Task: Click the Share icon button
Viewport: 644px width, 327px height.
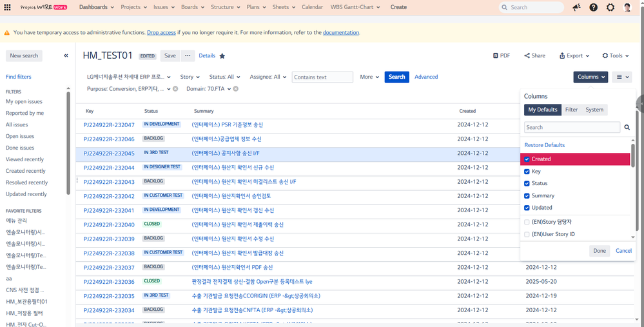Action: coord(535,55)
